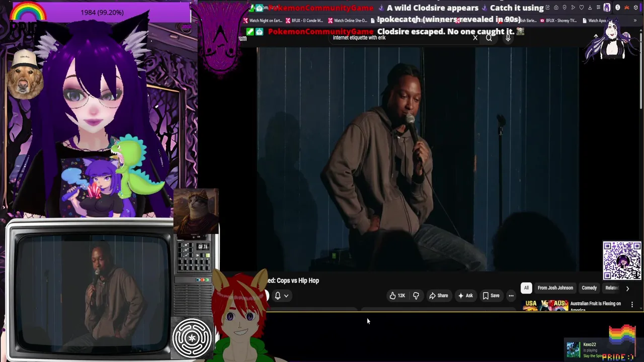
Task: Select the All filter chip
Action: [526, 288]
